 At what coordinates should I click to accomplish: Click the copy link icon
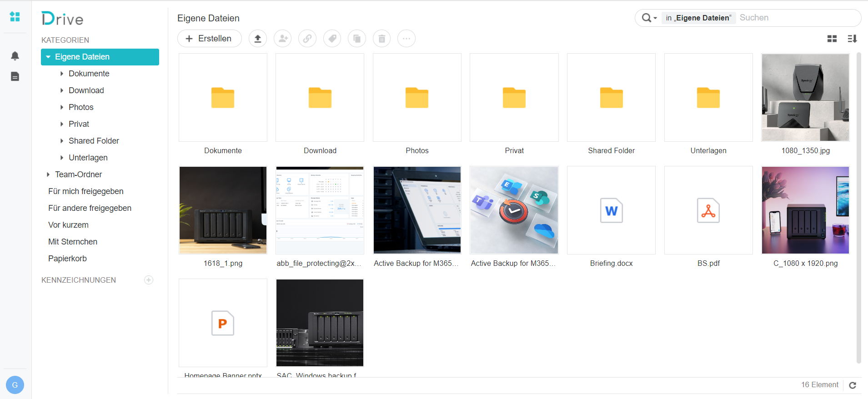click(x=307, y=39)
